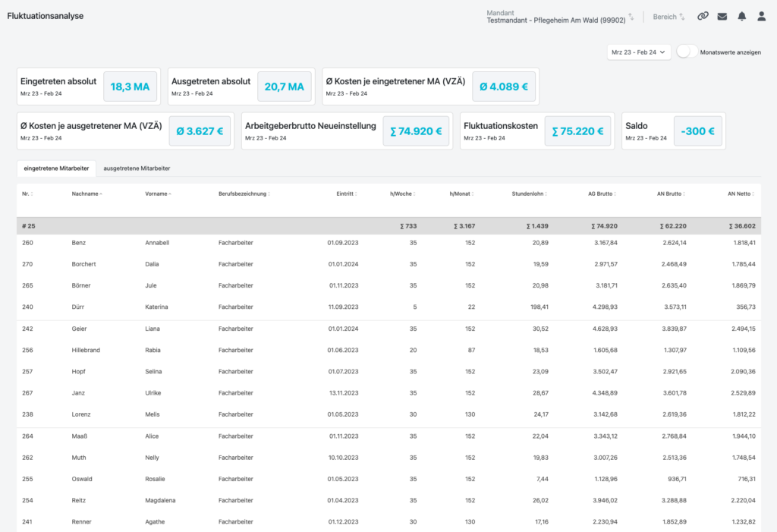Select the Borchert surname cell
This screenshot has height=532, width=777.
pyautogui.click(x=83, y=264)
